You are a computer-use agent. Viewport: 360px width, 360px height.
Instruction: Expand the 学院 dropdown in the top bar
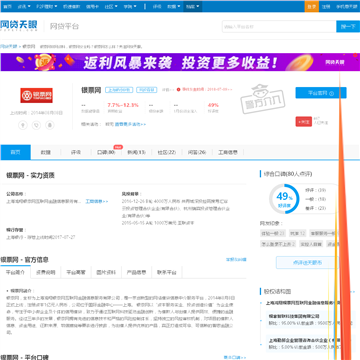pyautogui.click(x=129, y=6)
